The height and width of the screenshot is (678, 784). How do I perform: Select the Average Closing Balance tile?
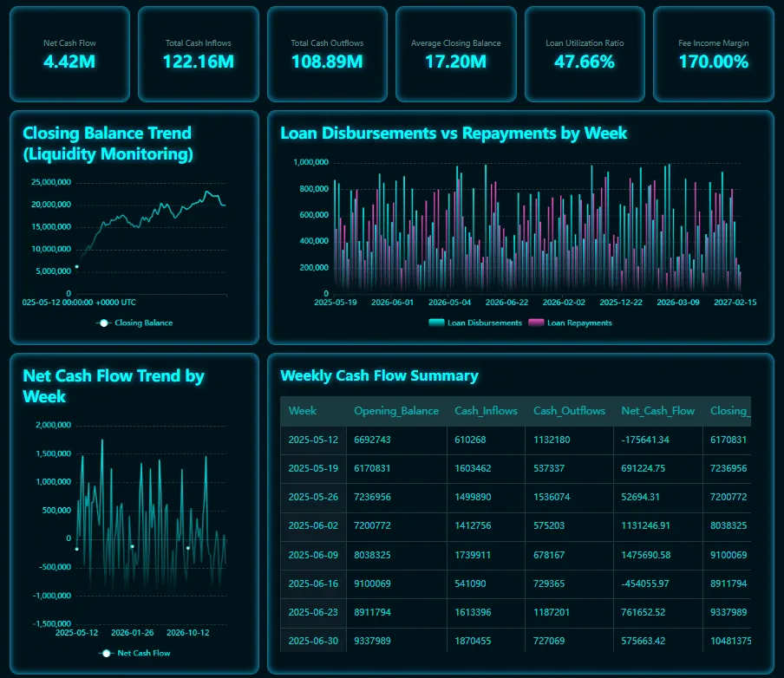click(x=455, y=54)
